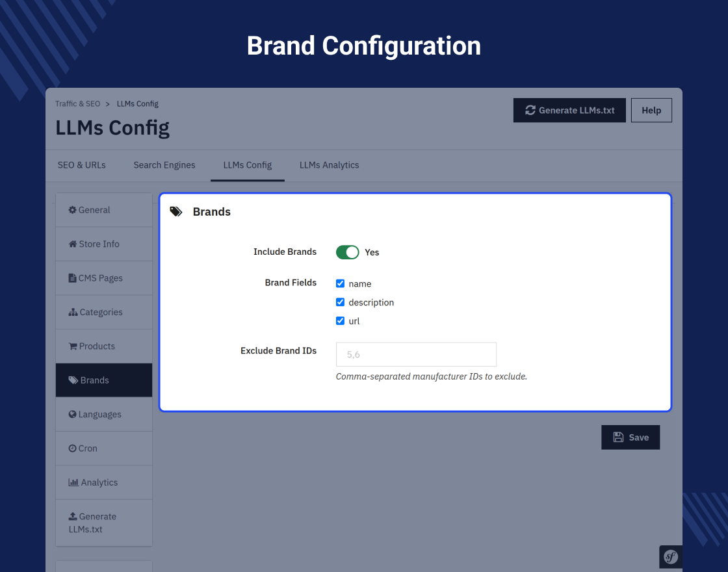
Task: Open CMS Pages section in sidebar
Action: [x=104, y=278]
